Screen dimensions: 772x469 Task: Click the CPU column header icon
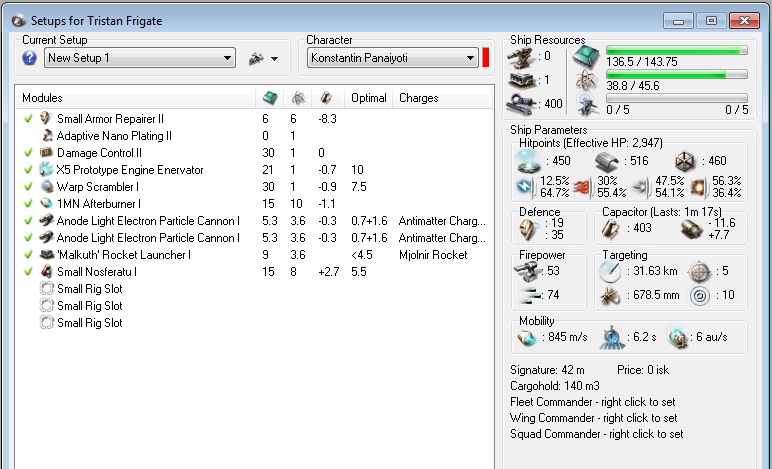269,98
